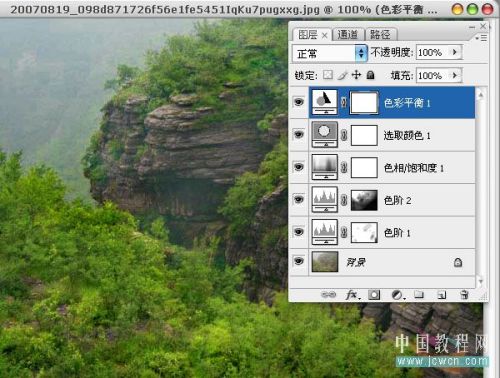
Task: Click the mask link icon on 色阶 1
Action: pyautogui.click(x=344, y=232)
